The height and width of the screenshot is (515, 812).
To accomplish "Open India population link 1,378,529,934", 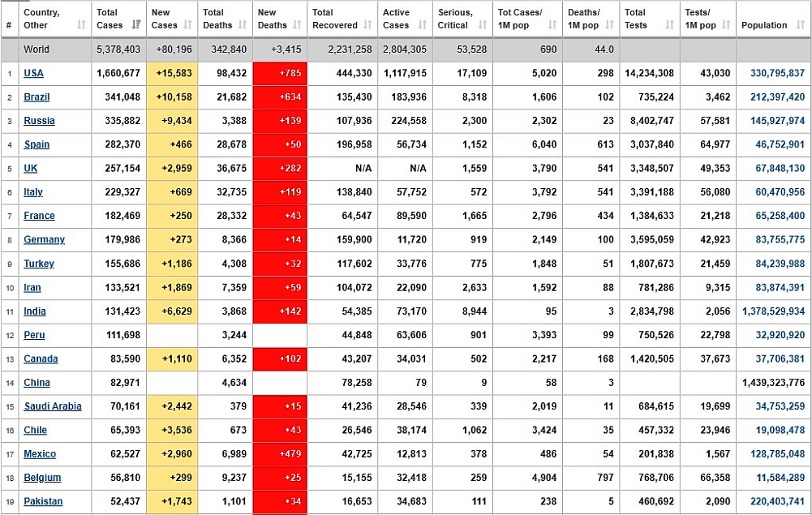I will pos(773,311).
